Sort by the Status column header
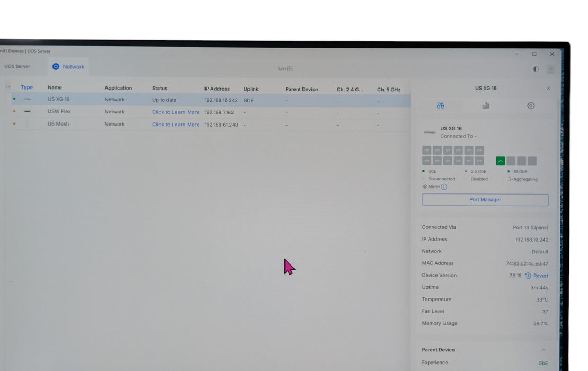The height and width of the screenshot is (371, 588). click(160, 88)
